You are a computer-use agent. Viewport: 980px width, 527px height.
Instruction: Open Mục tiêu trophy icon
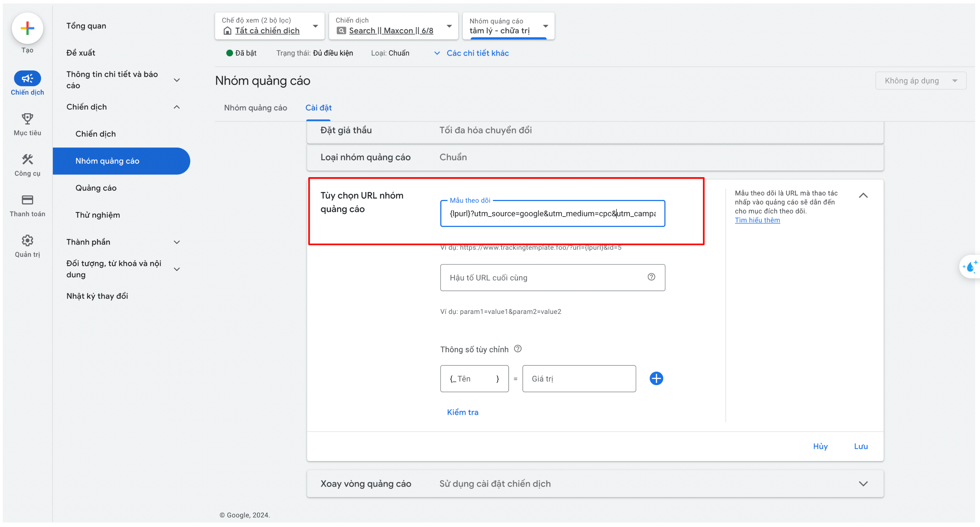tap(27, 119)
